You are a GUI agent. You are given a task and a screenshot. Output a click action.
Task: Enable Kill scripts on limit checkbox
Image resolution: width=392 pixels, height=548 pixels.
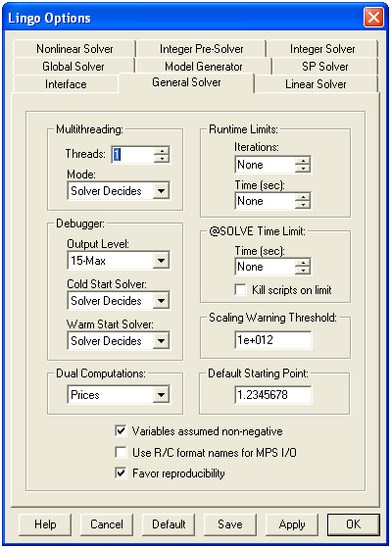pos(241,290)
